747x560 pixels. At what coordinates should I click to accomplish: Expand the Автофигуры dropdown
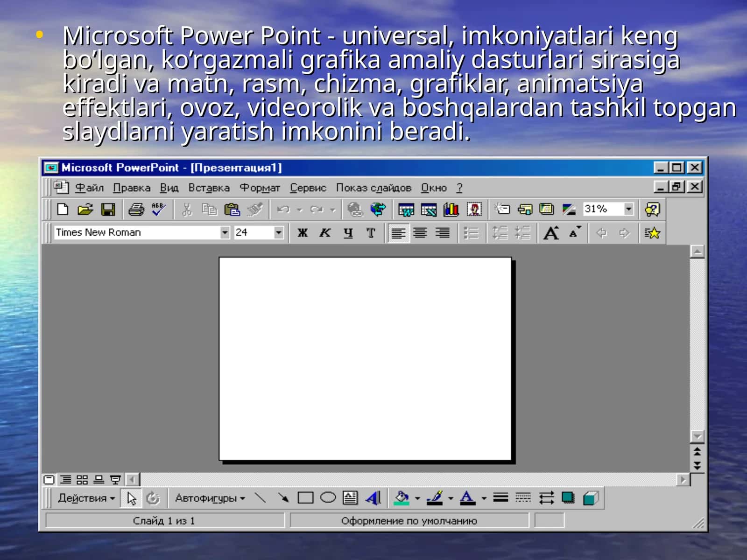coord(210,498)
